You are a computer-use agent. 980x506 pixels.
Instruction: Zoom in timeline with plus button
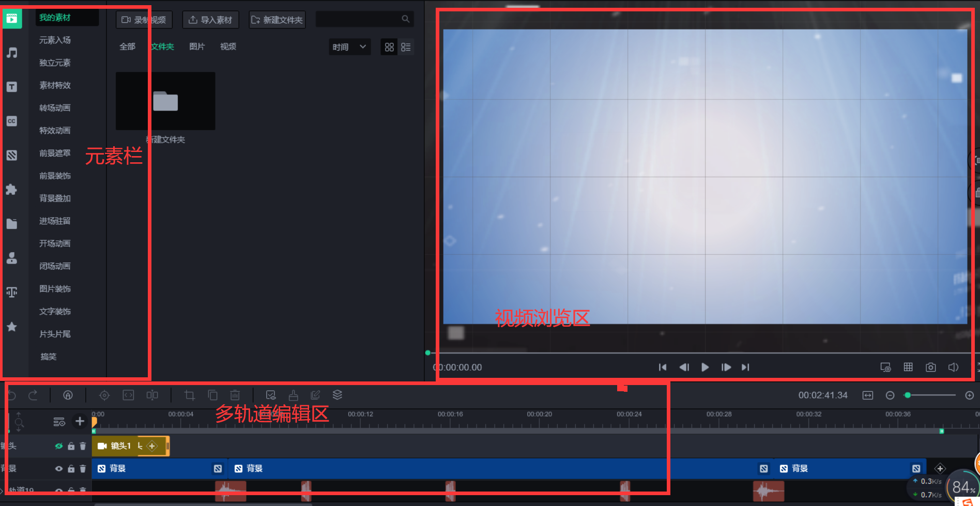[970, 395]
